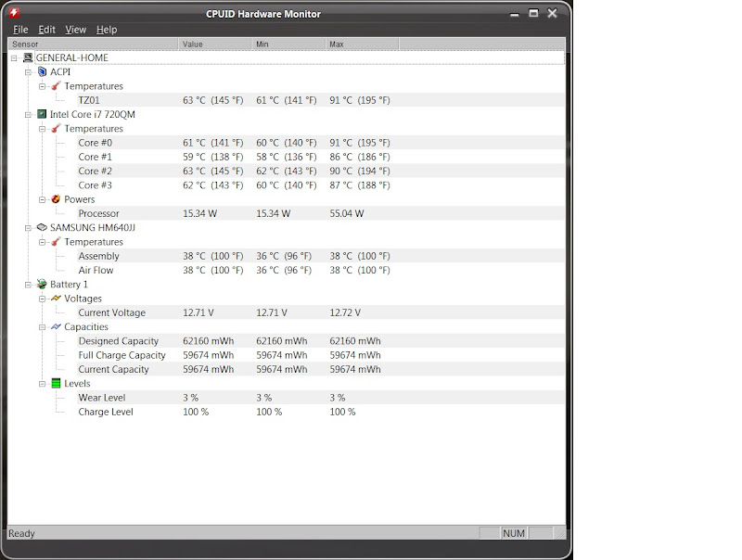
Task: Click the ACPI chip icon
Action: [x=42, y=72]
